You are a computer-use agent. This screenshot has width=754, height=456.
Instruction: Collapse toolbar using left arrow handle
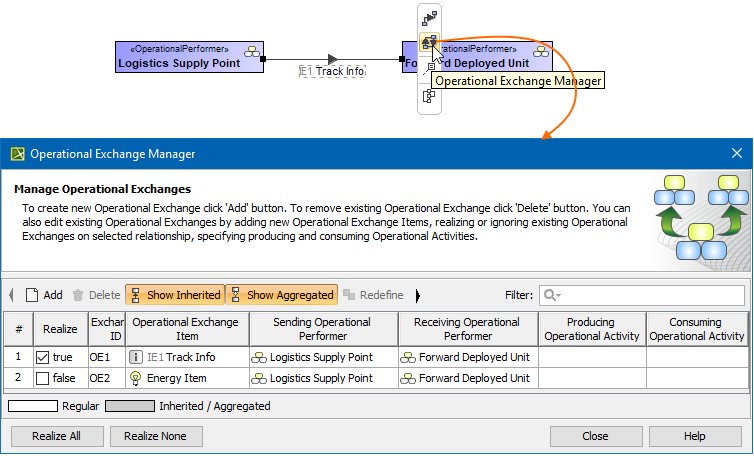[x=11, y=295]
